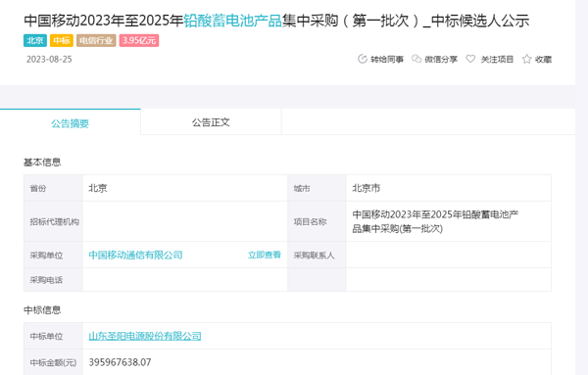Click the 中标单位 label cell
The width and height of the screenshot is (588, 375).
click(x=53, y=336)
